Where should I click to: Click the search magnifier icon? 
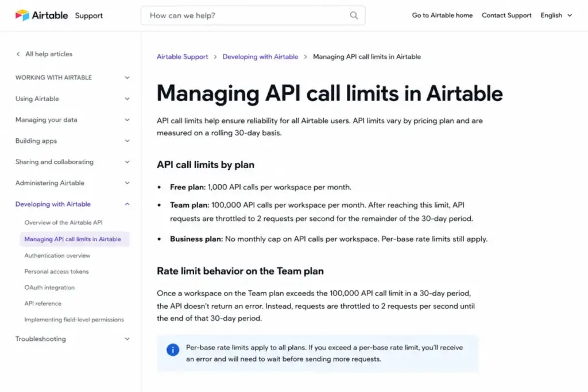[354, 15]
